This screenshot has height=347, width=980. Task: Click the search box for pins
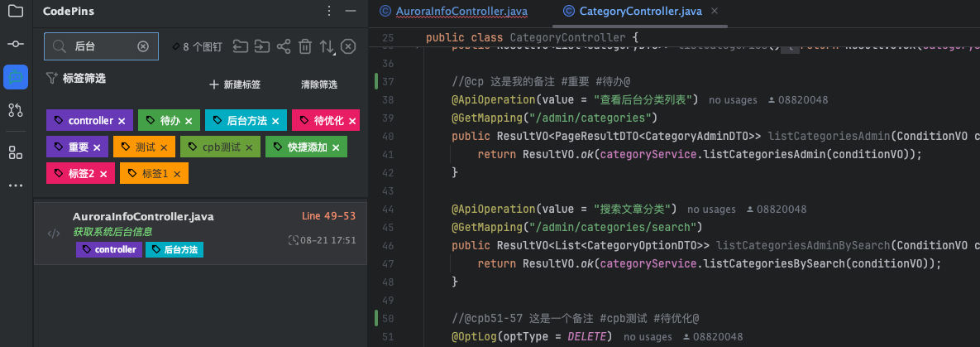(x=101, y=46)
